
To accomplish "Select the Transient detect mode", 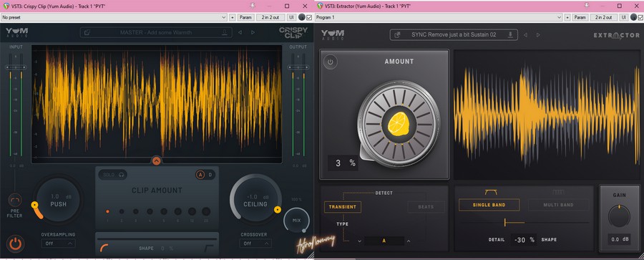I will [343, 207].
